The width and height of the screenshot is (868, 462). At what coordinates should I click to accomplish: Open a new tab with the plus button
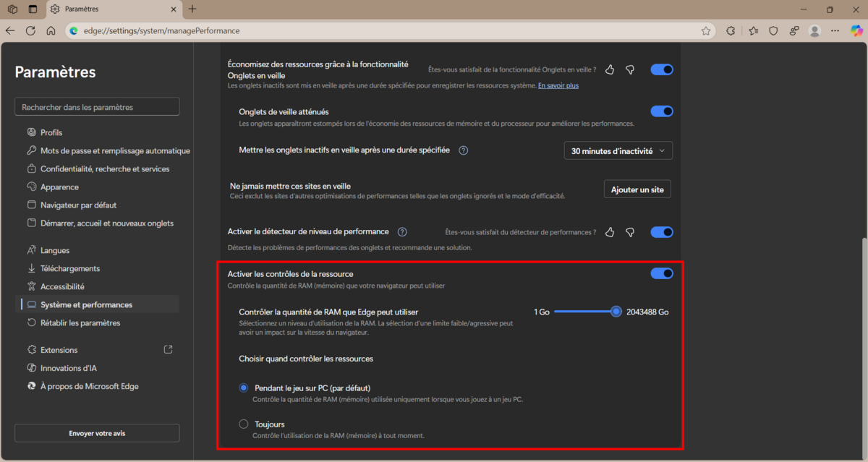(192, 9)
